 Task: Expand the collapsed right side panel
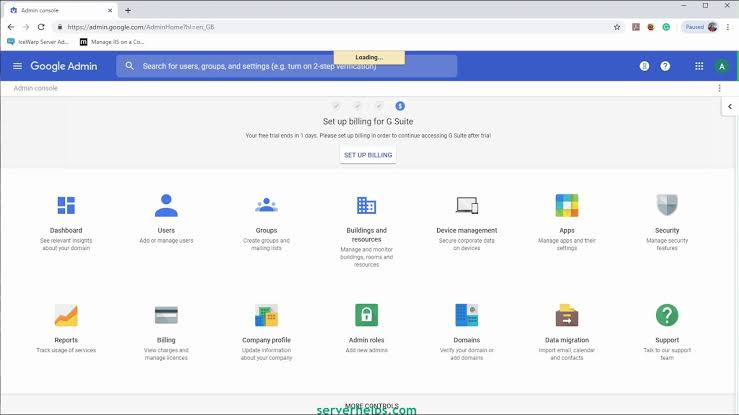pyautogui.click(x=730, y=107)
